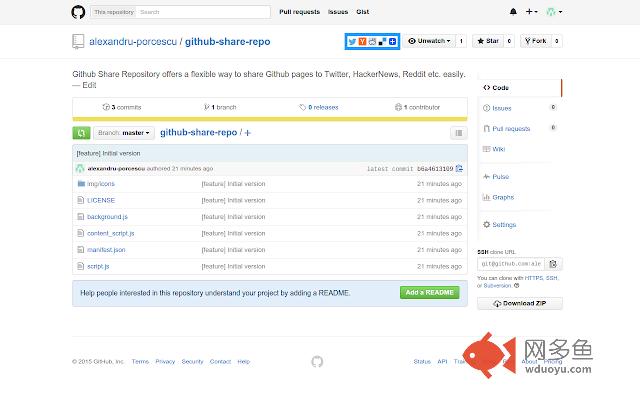The image size is (640, 400).
Task: View 0 releases
Action: pos(319,107)
